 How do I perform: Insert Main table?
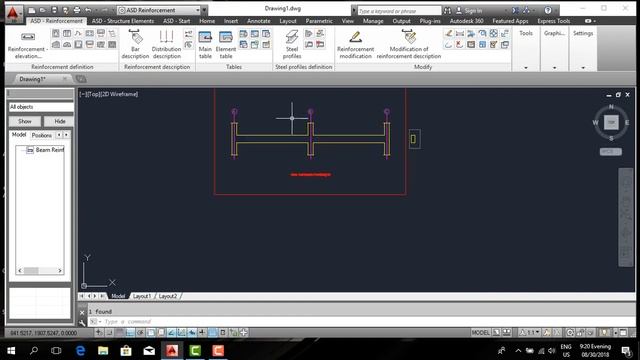(205, 45)
